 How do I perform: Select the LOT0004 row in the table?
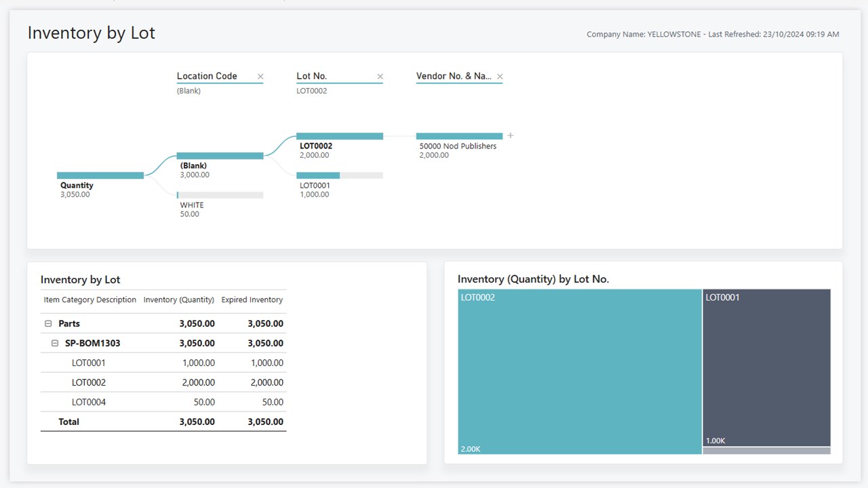pyautogui.click(x=163, y=402)
